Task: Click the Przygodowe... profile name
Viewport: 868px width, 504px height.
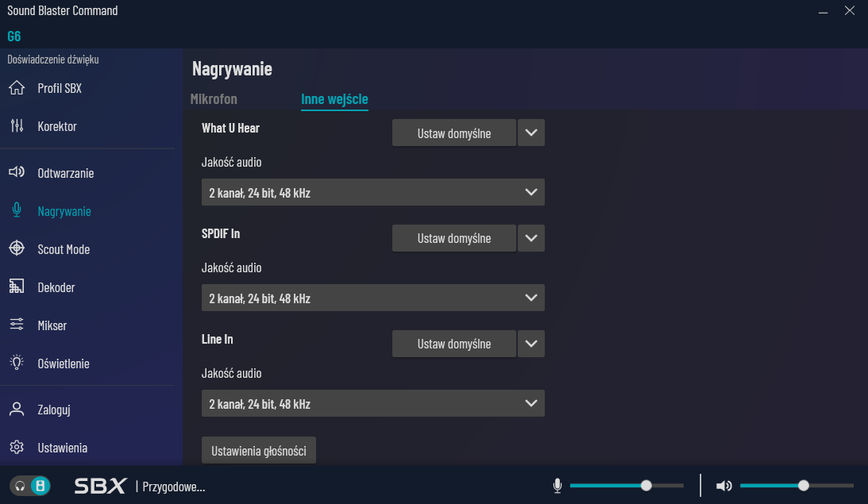Action: click(x=174, y=487)
